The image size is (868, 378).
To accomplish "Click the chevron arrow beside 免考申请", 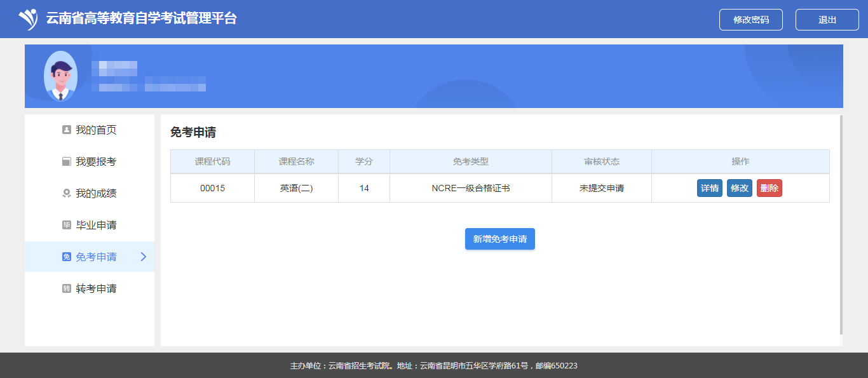I will [143, 257].
